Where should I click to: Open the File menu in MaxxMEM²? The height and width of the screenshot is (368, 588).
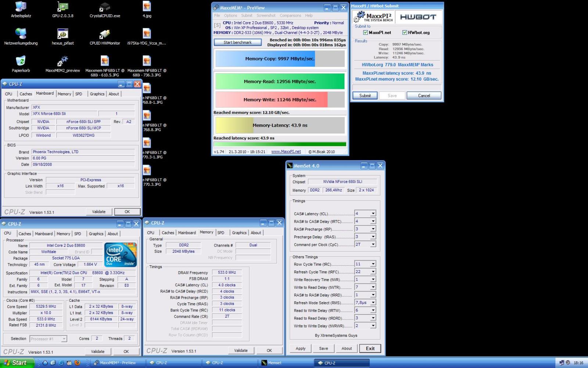(x=217, y=15)
